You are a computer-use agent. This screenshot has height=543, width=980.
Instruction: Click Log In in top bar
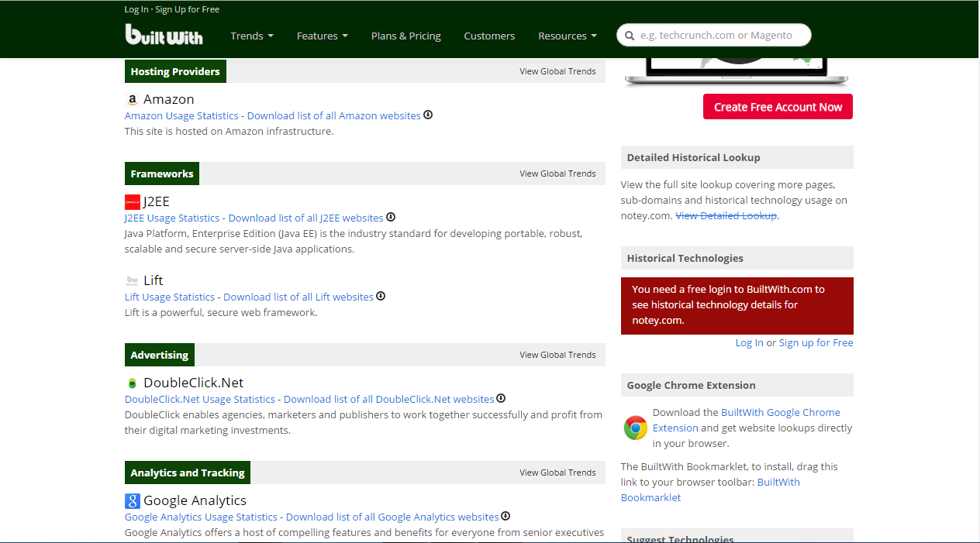(x=136, y=9)
